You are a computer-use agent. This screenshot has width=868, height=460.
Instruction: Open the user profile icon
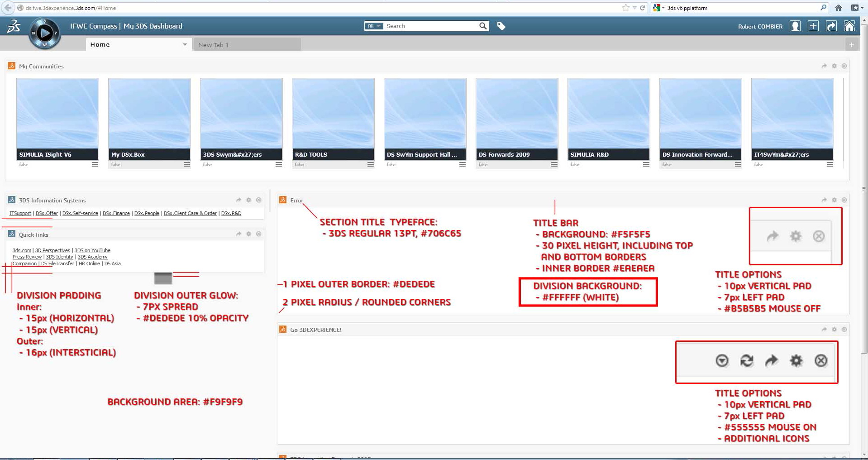pos(795,26)
